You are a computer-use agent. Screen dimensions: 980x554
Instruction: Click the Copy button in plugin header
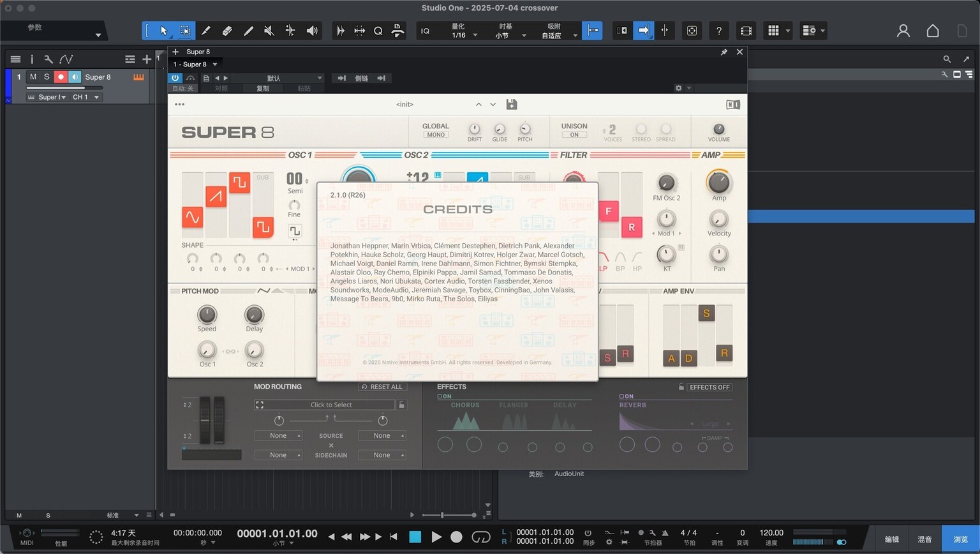pos(262,89)
